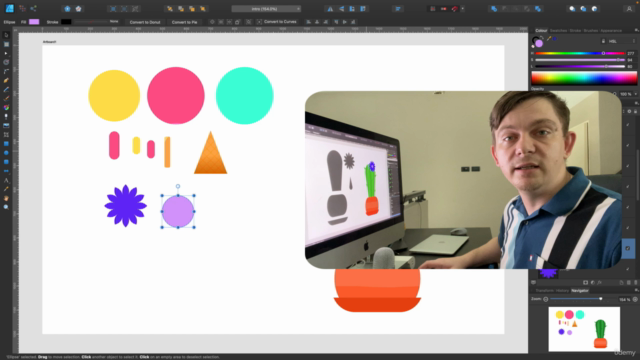Screen dimensions: 640x360
Task: Click Move to Front arrange icon
Action: (203, 9)
